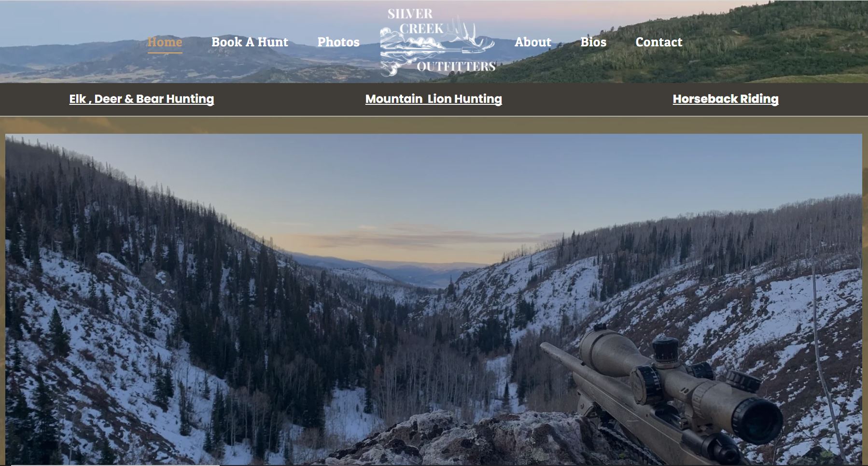Screen dimensions: 868x466
Task: Go to the Home page
Action: click(x=165, y=42)
